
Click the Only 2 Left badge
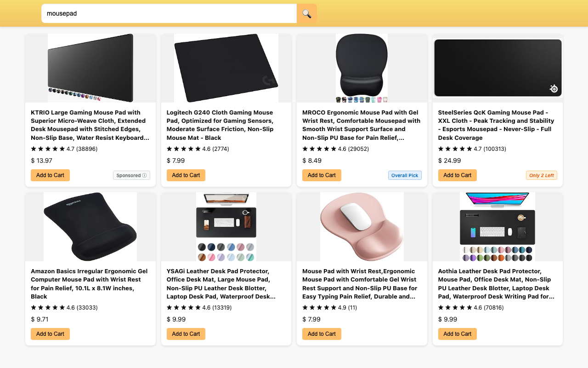point(542,175)
